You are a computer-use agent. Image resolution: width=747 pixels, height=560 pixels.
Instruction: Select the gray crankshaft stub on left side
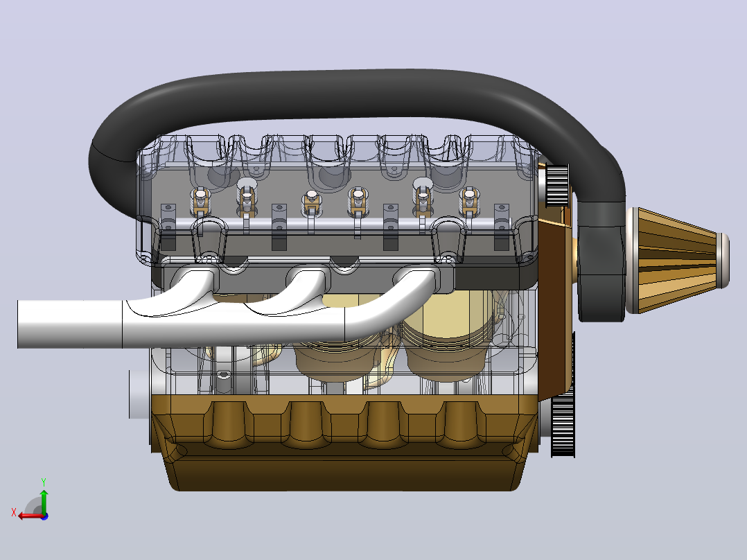[140, 394]
